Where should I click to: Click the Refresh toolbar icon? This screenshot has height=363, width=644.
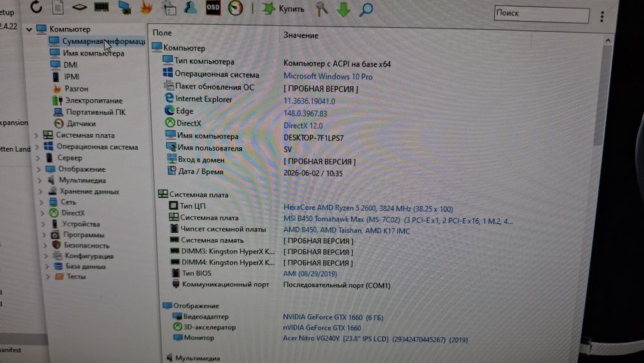36,6
